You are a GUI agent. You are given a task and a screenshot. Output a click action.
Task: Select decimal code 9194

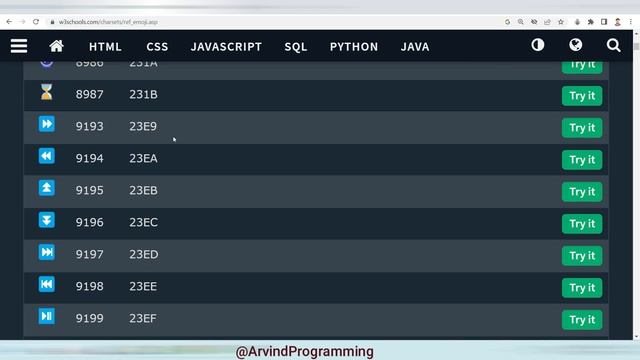(x=89, y=158)
